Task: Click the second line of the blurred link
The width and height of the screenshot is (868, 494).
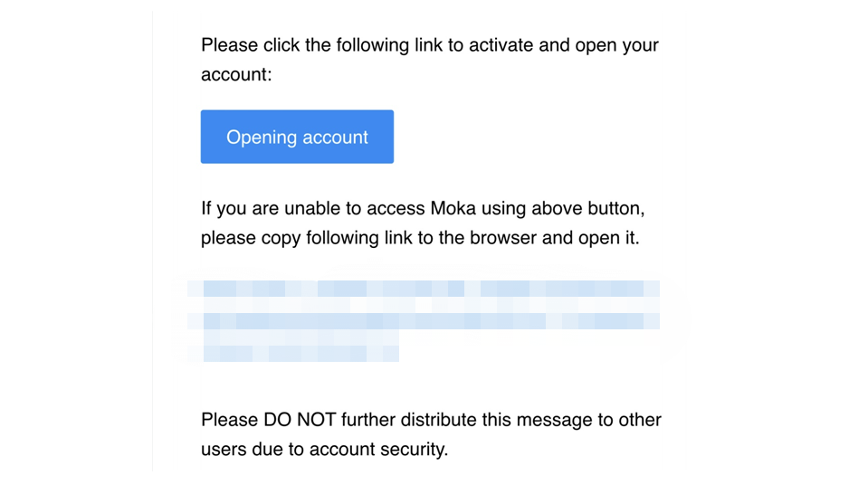Action: 423,321
